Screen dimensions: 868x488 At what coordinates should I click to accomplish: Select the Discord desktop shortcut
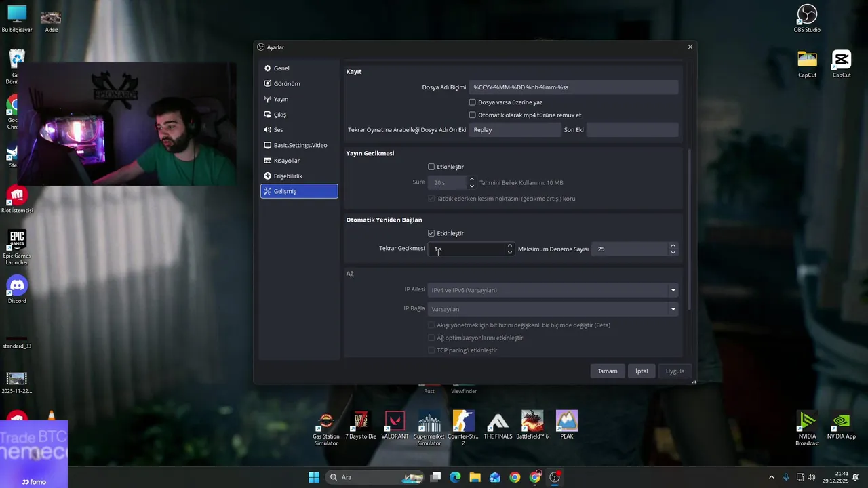(x=17, y=289)
